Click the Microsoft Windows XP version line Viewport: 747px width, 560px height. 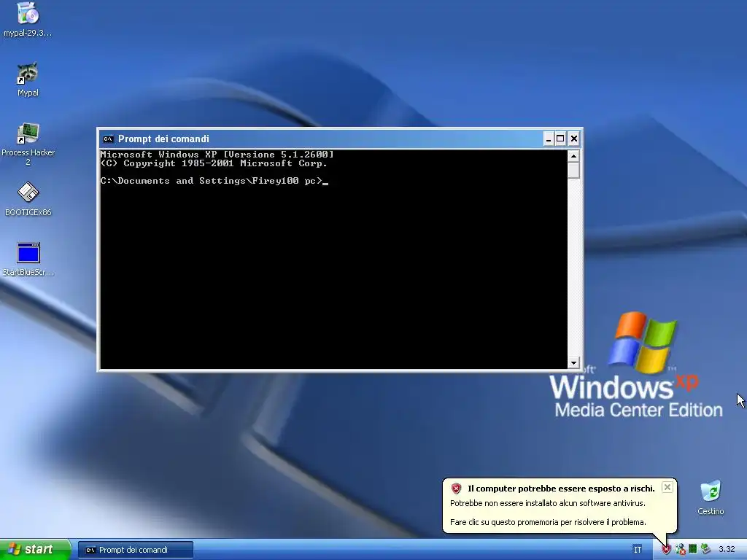[217, 155]
